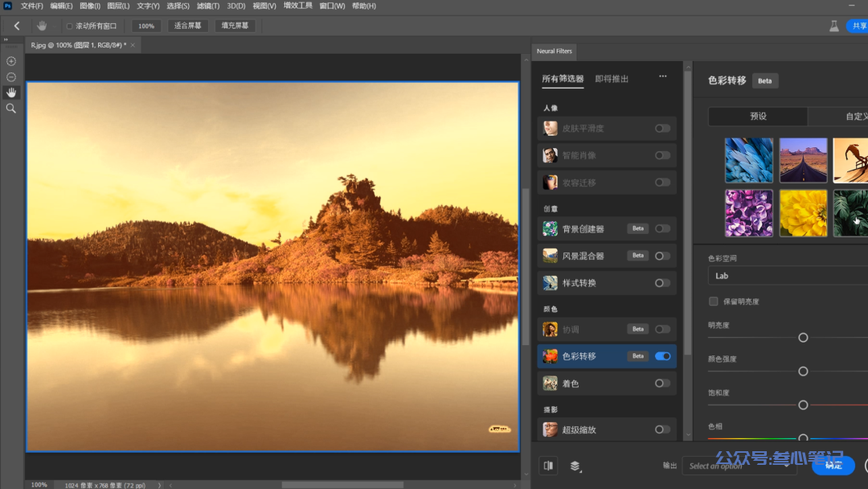Choose the yellow flower preset thumbnail
The width and height of the screenshot is (868, 489).
click(803, 213)
